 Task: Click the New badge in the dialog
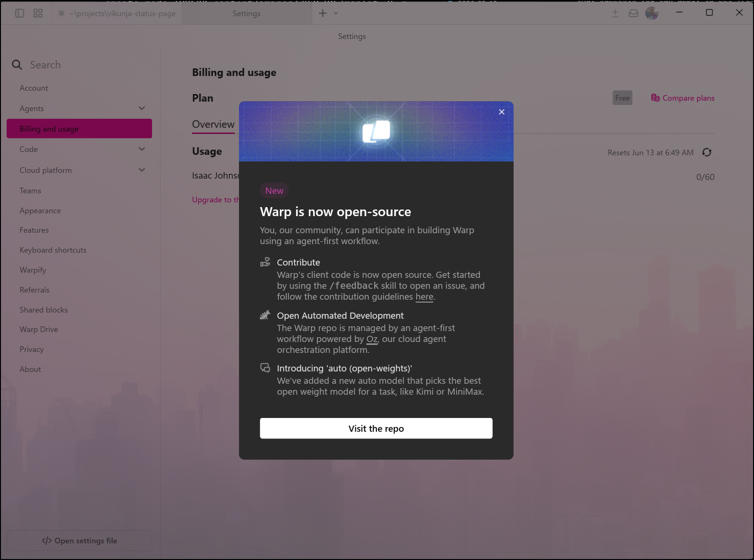click(x=274, y=191)
